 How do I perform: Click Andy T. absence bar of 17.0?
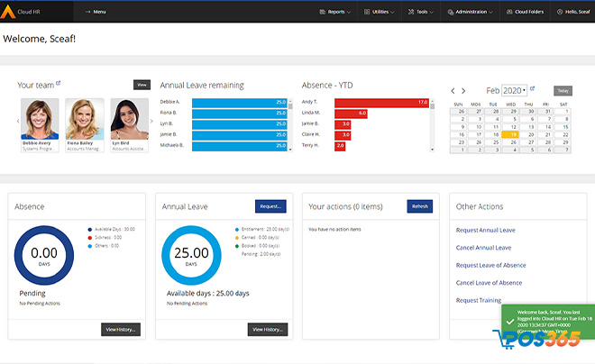point(381,103)
